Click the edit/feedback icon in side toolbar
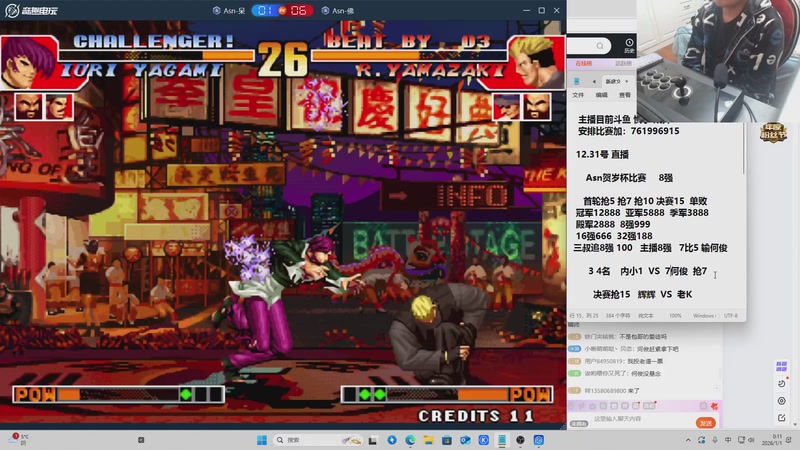The height and width of the screenshot is (450, 800). pos(781,417)
